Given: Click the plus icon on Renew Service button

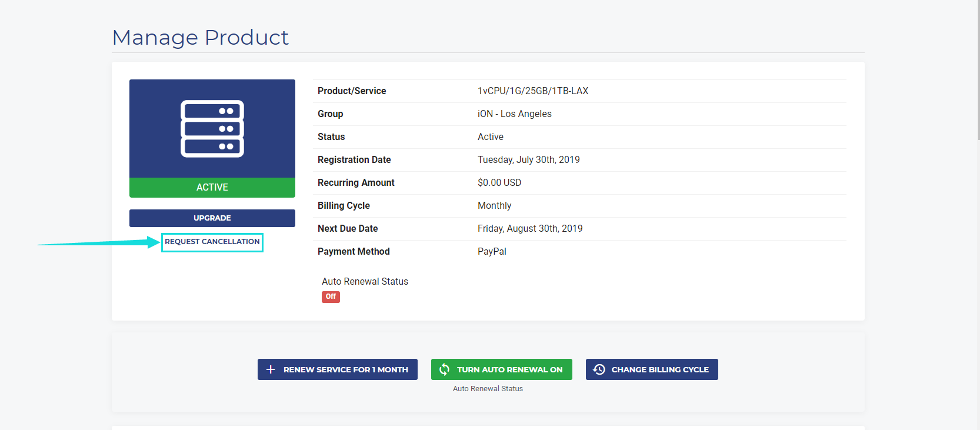Looking at the screenshot, I should pyautogui.click(x=271, y=369).
